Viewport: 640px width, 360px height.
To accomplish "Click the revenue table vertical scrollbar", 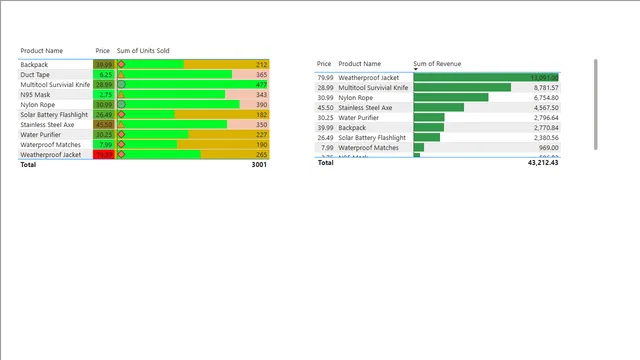I will tap(596, 104).
